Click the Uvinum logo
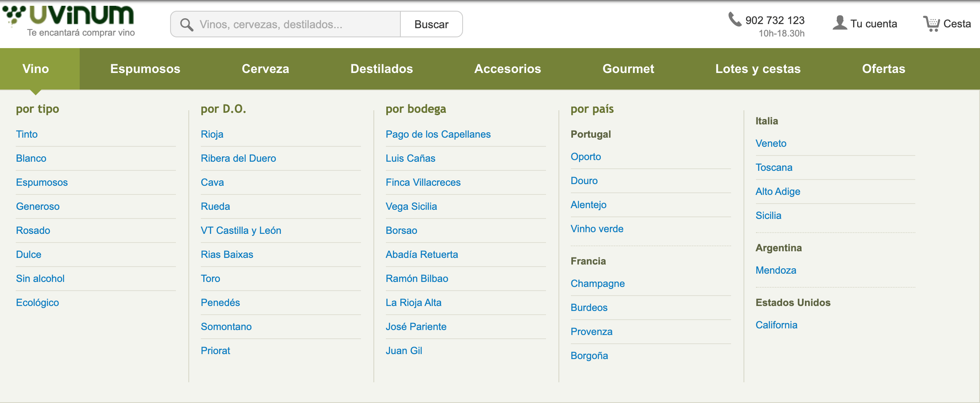 pos(69,21)
